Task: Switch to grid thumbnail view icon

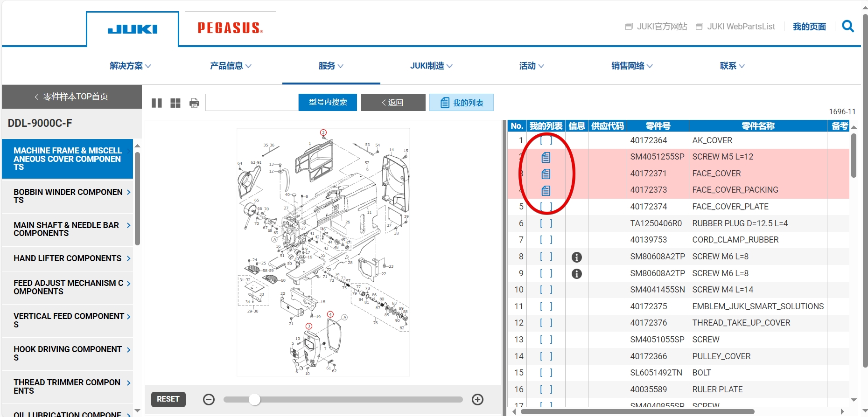Action: point(175,103)
